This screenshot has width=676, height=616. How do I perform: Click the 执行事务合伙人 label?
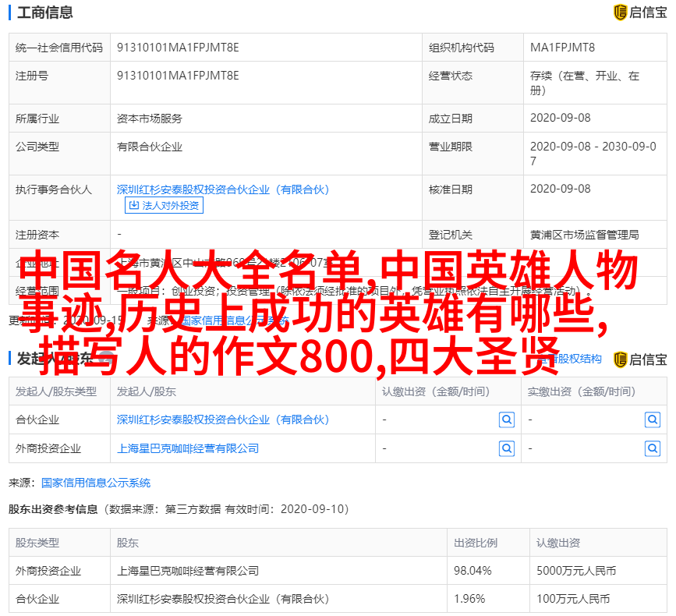(x=54, y=189)
